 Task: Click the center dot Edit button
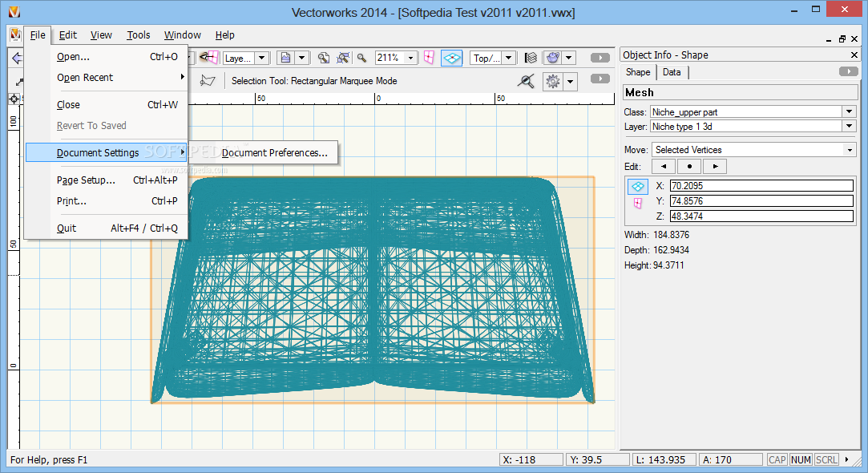pos(689,166)
